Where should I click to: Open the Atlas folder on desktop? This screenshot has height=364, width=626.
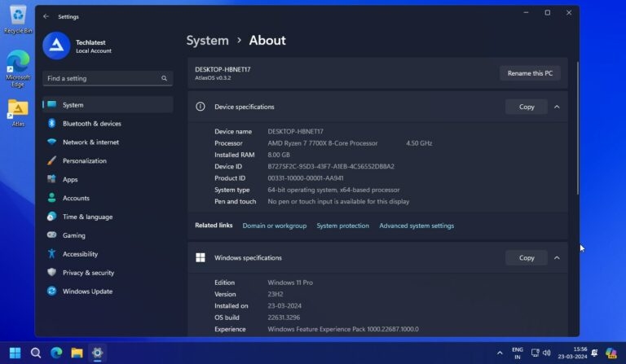(x=18, y=113)
